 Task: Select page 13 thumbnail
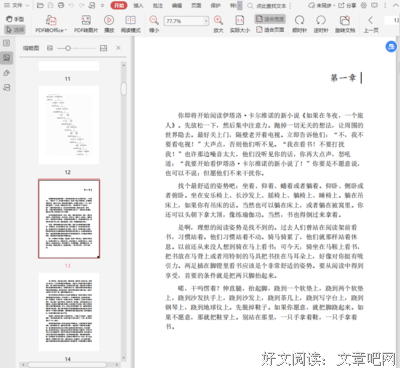pyautogui.click(x=69, y=219)
